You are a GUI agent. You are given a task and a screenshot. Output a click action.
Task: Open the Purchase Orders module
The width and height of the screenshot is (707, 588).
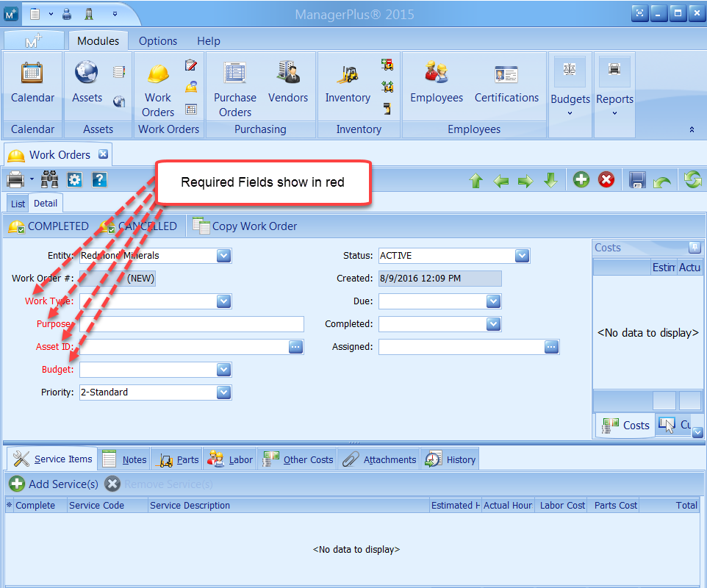point(235,90)
